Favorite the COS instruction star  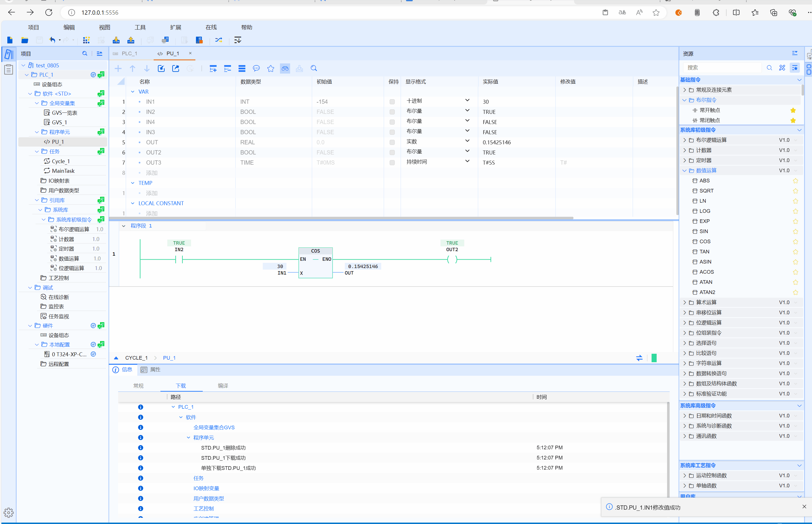[x=795, y=242]
